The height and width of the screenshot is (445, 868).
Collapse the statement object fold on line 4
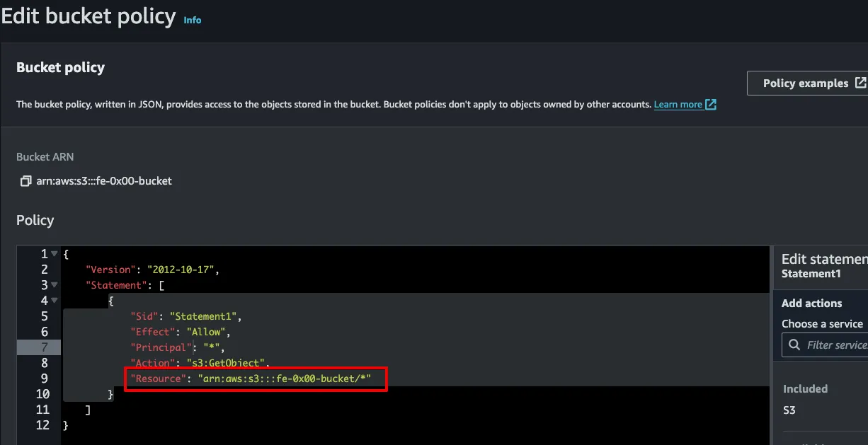55,301
